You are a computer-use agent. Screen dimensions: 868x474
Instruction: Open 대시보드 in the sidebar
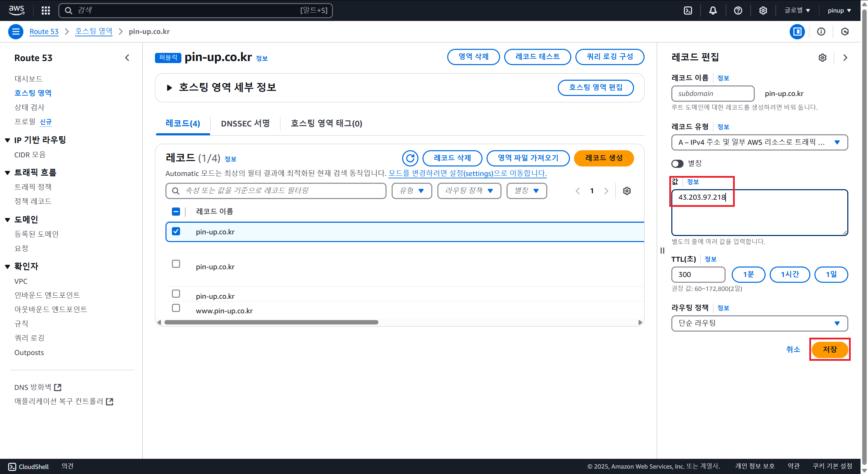(28, 79)
